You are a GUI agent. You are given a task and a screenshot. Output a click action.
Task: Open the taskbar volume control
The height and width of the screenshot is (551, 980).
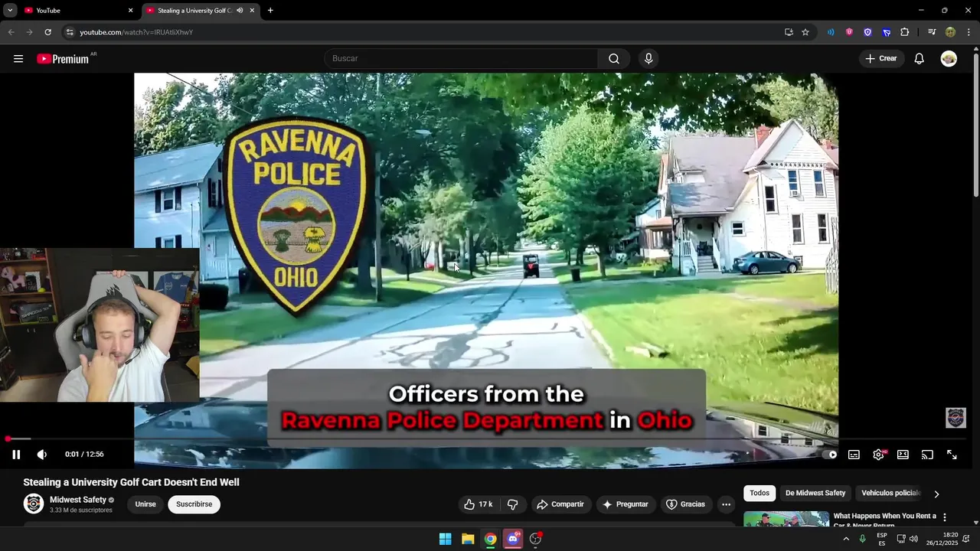pyautogui.click(x=913, y=539)
